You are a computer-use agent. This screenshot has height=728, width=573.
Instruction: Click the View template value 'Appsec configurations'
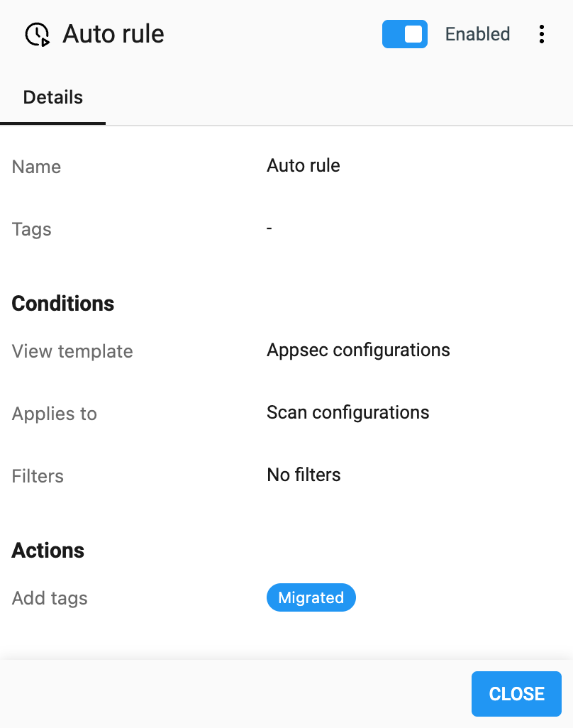[x=358, y=350]
